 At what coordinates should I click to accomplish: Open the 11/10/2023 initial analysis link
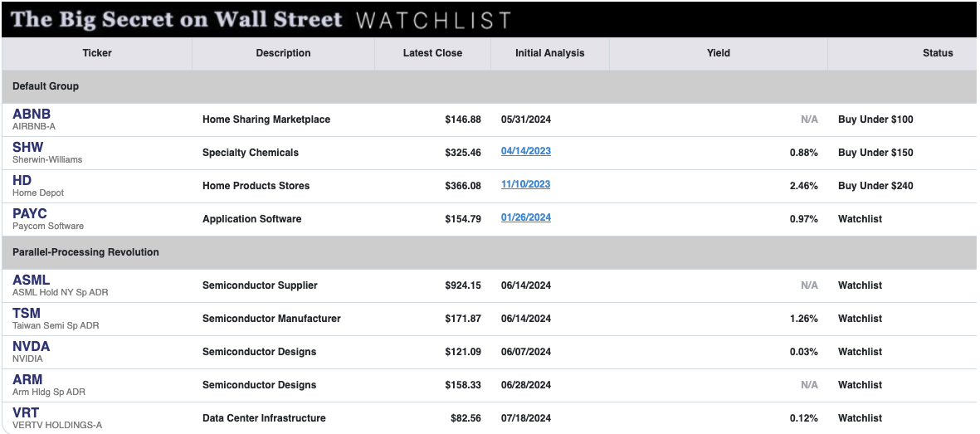click(x=525, y=184)
